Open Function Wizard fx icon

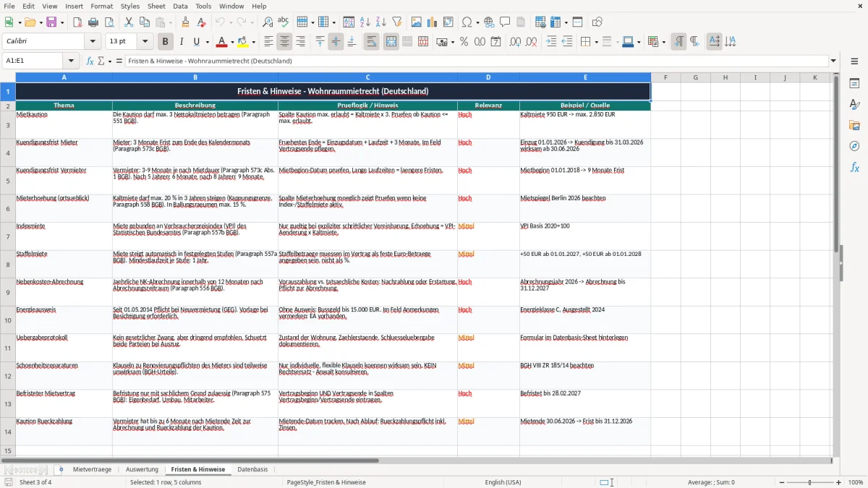[90, 61]
